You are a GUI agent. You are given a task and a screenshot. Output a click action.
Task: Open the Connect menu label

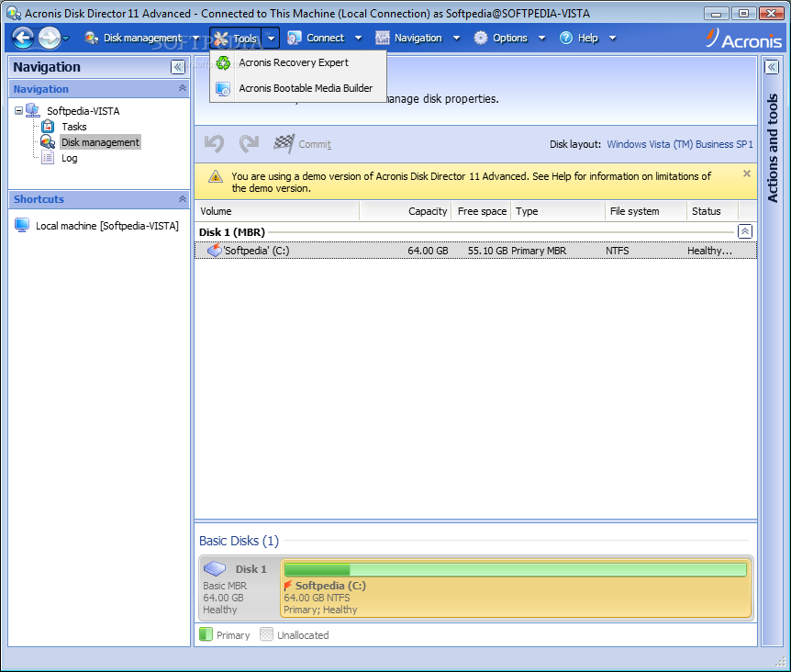tap(326, 38)
